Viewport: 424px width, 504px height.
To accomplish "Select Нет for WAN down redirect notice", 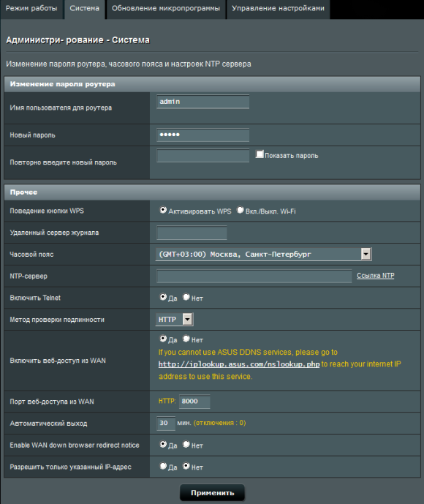I will tap(186, 444).
